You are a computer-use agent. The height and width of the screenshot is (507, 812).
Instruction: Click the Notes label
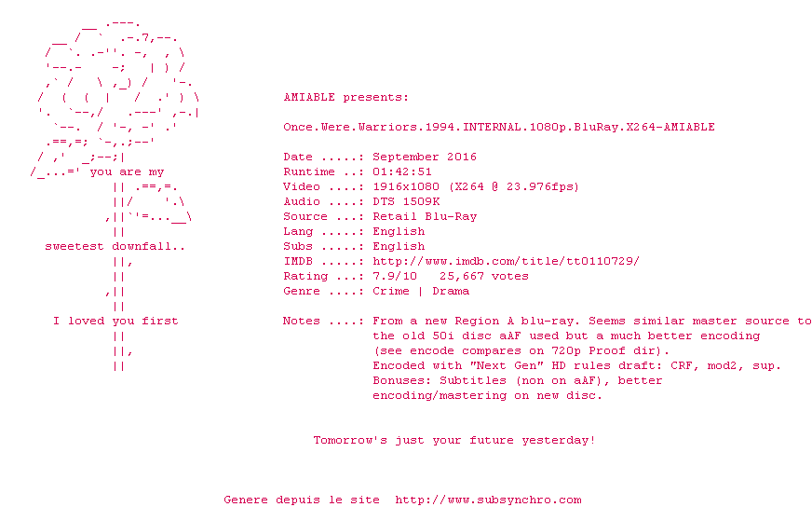[302, 322]
